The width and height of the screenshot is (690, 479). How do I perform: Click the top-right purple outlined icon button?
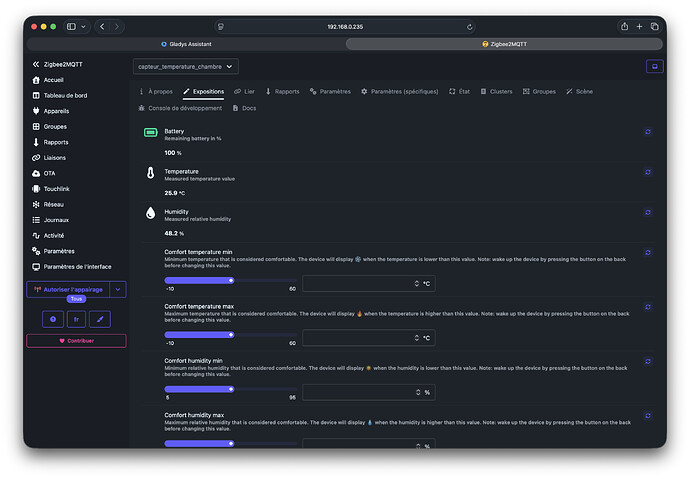(654, 66)
